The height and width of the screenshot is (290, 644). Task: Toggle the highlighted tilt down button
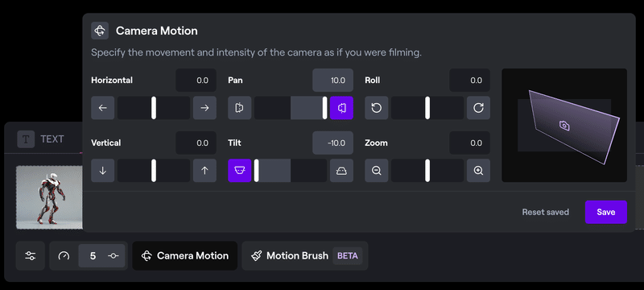pyautogui.click(x=239, y=171)
